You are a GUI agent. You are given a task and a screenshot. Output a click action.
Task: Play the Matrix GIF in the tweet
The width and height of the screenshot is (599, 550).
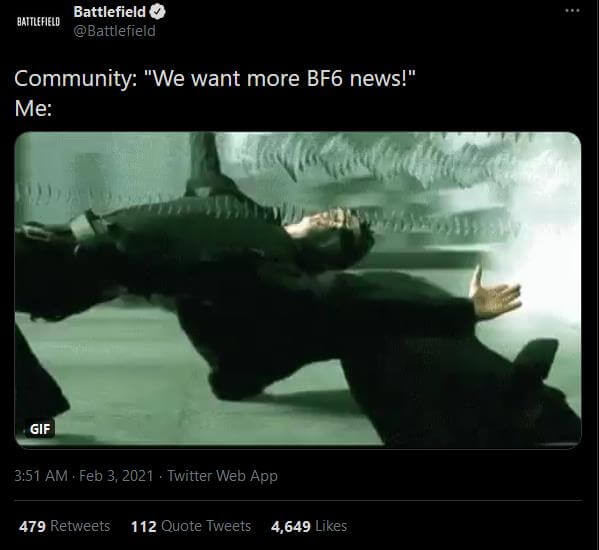point(298,289)
